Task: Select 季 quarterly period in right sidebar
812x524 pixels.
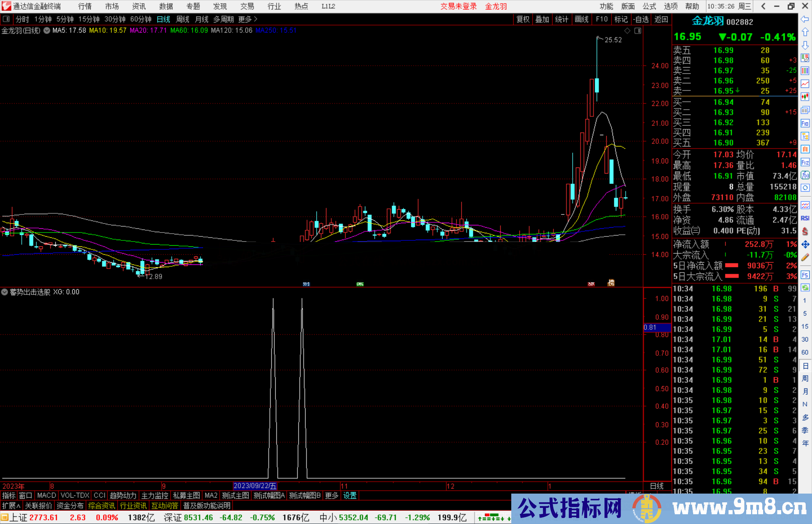Action: pos(805,430)
